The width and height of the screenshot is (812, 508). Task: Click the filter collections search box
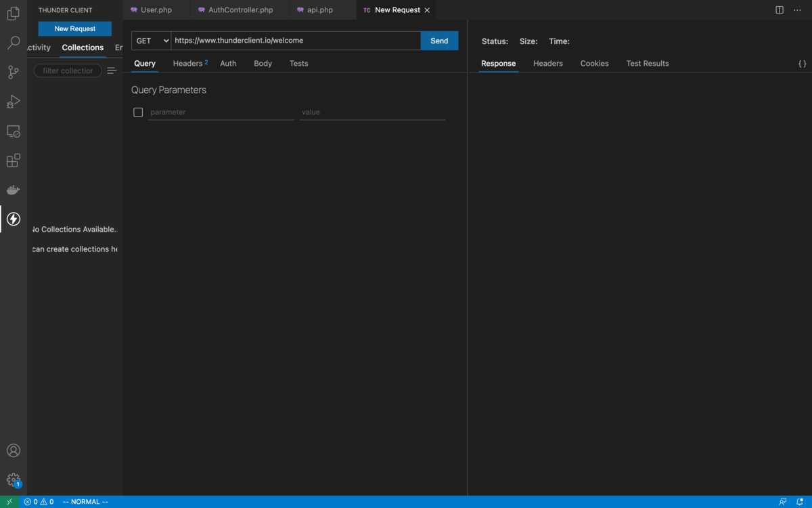[x=68, y=70]
